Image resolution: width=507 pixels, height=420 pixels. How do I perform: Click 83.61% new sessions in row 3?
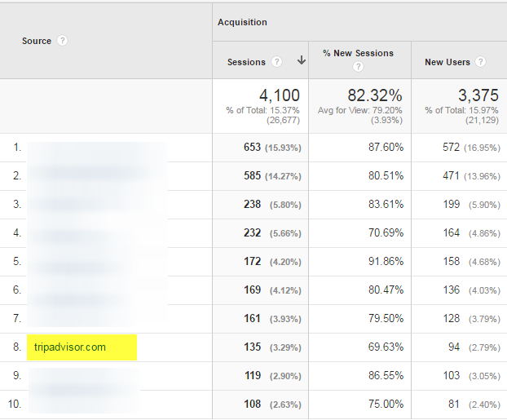pos(386,204)
